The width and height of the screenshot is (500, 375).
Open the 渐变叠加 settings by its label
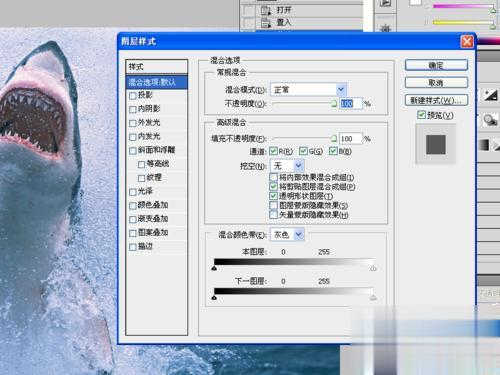153,219
